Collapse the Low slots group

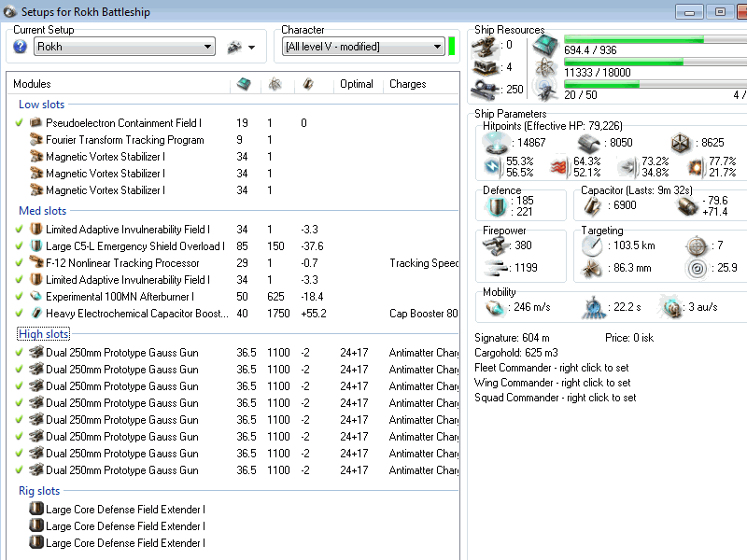41,105
